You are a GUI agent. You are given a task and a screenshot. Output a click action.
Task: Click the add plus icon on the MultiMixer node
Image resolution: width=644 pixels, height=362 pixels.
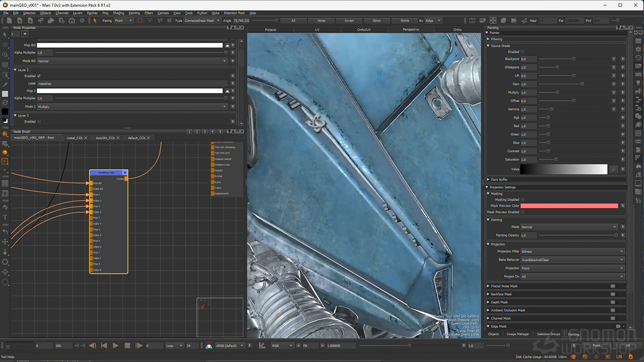click(x=125, y=172)
